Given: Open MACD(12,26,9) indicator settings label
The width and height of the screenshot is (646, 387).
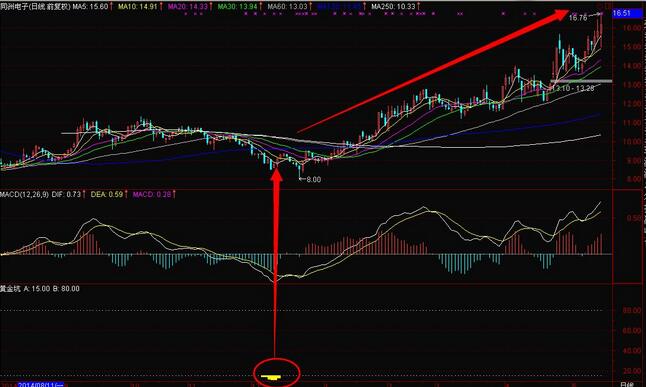Looking at the screenshot, I should click(24, 194).
